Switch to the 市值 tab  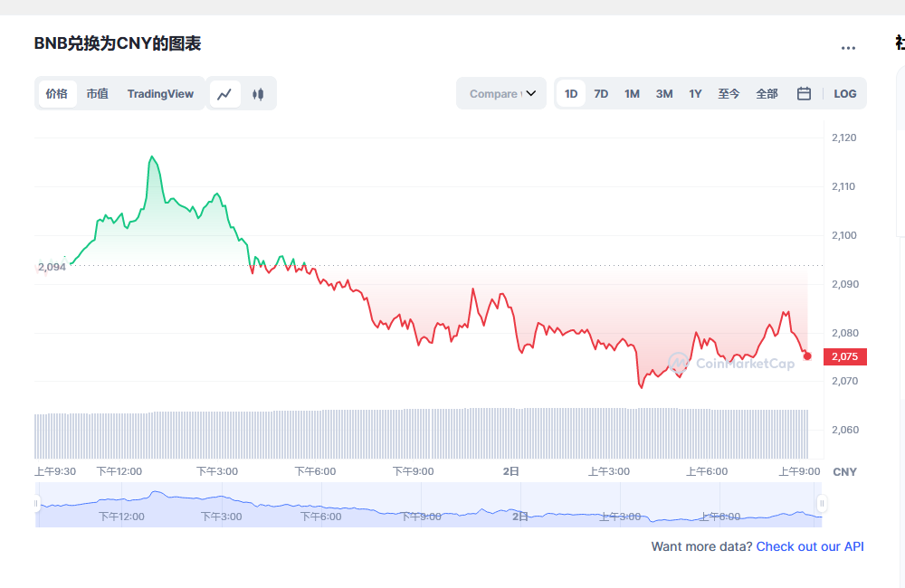pyautogui.click(x=97, y=93)
